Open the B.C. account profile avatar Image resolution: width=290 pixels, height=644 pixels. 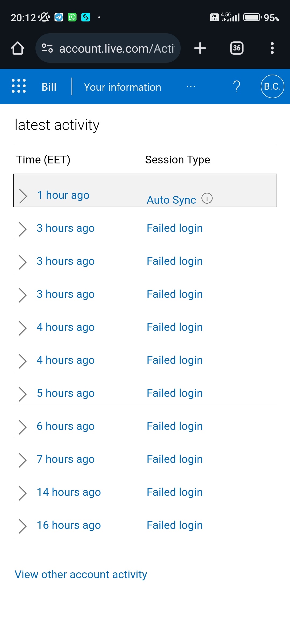pyautogui.click(x=272, y=86)
